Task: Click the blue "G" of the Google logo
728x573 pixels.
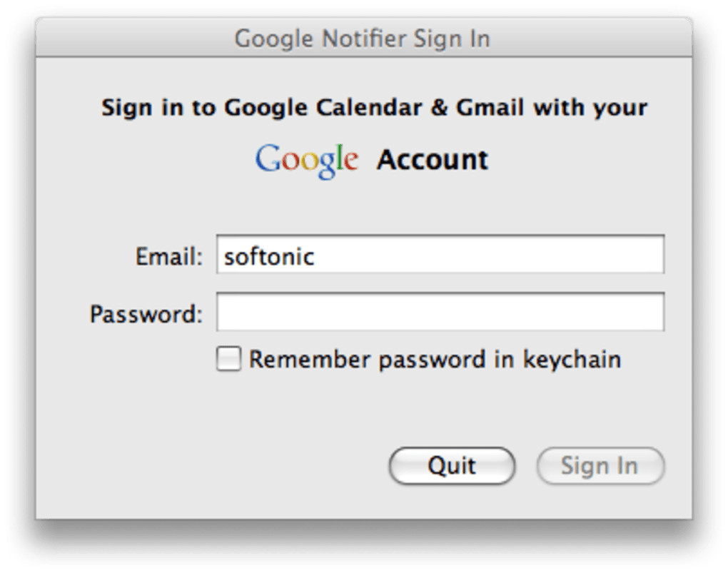Action: 267,158
